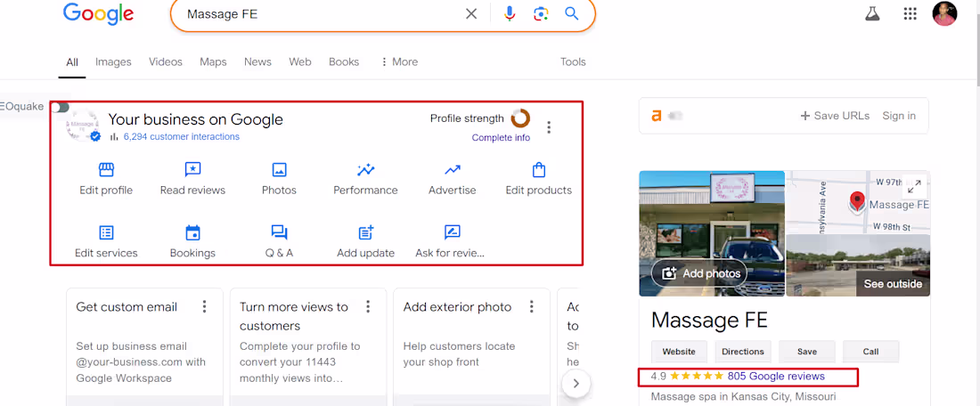Advance suggestion cards with the right chevron

click(x=576, y=384)
